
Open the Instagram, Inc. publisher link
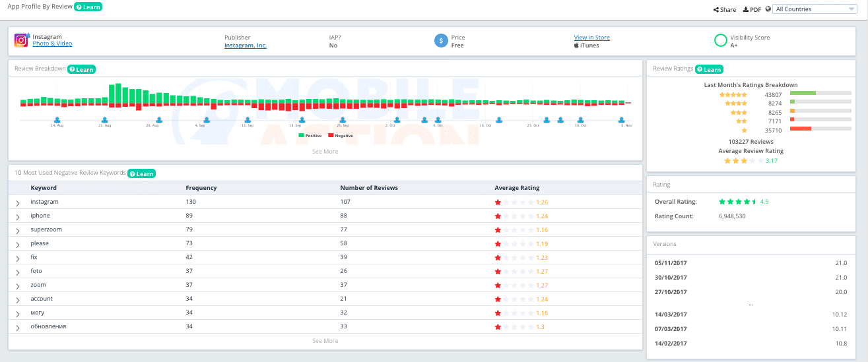[x=246, y=45]
